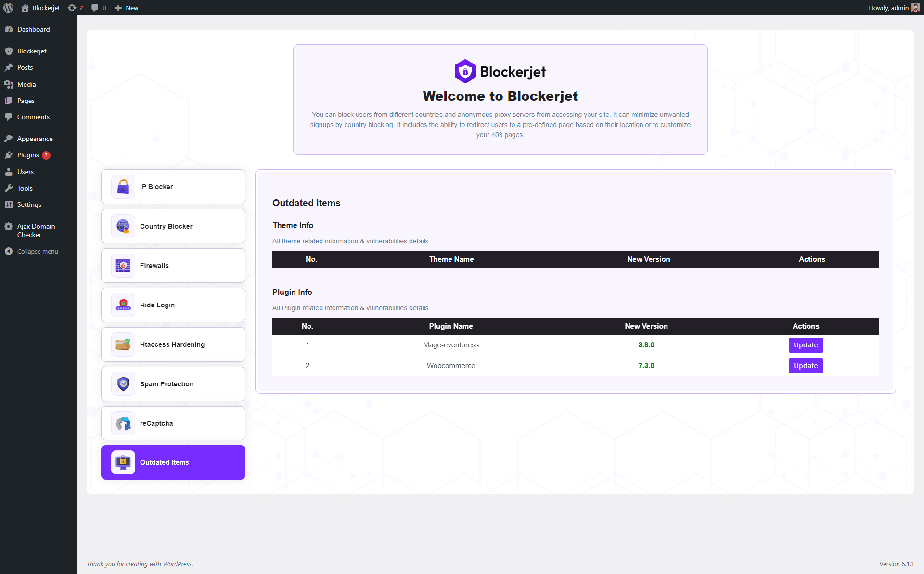Image resolution: width=924 pixels, height=574 pixels.
Task: Click the WordPress logo icon
Action: click(9, 7)
